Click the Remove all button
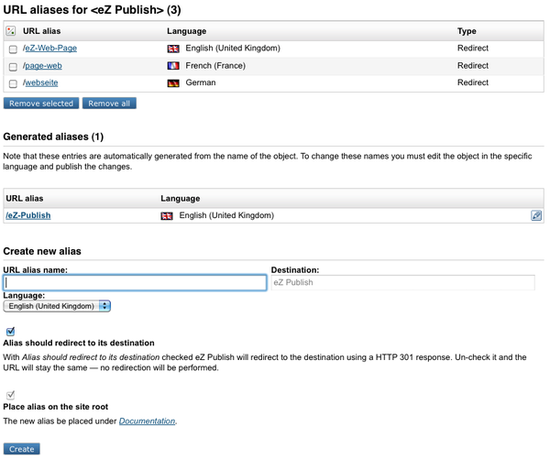The width and height of the screenshot is (550, 459). coord(109,103)
